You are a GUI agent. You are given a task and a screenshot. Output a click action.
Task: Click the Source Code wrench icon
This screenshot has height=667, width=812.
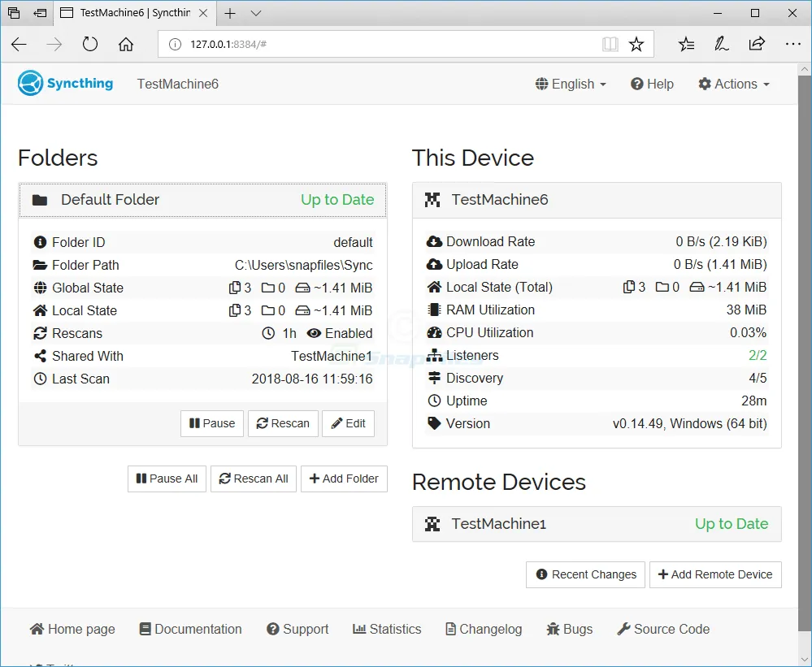pos(623,628)
